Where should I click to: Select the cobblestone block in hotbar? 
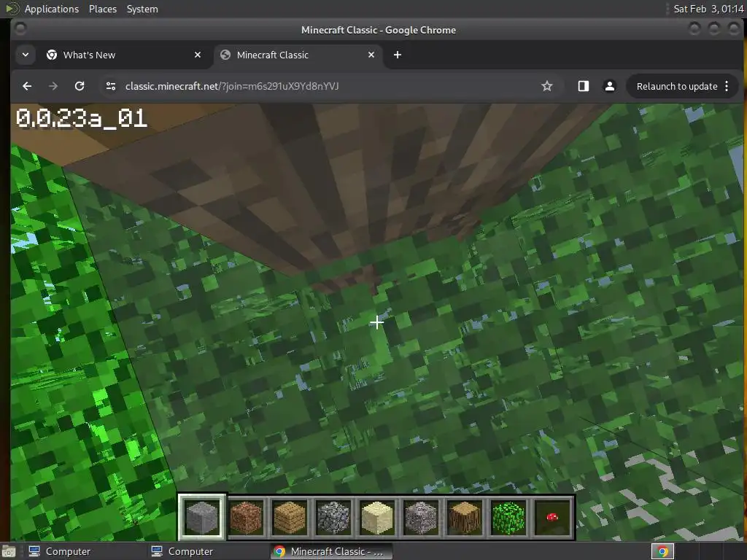coord(333,517)
